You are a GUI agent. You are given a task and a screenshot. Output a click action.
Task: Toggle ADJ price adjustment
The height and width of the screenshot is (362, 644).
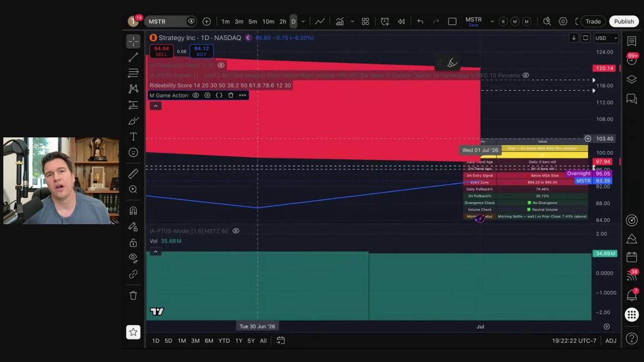pos(611,341)
